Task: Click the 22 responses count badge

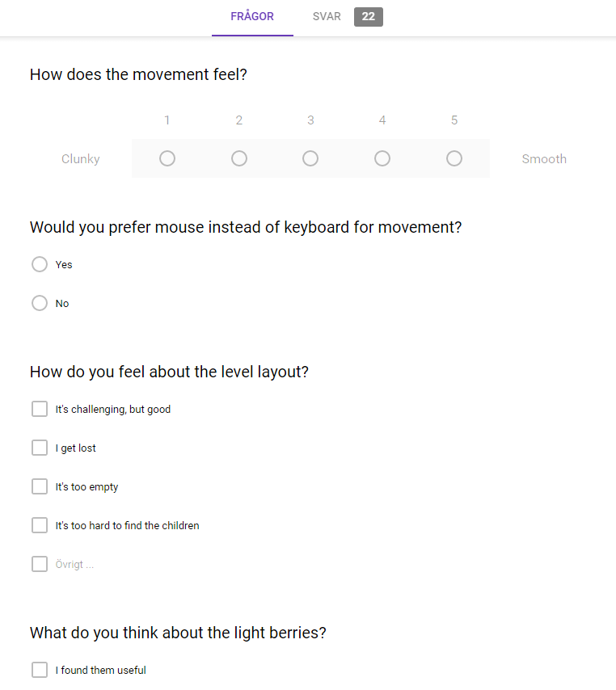Action: click(x=368, y=16)
